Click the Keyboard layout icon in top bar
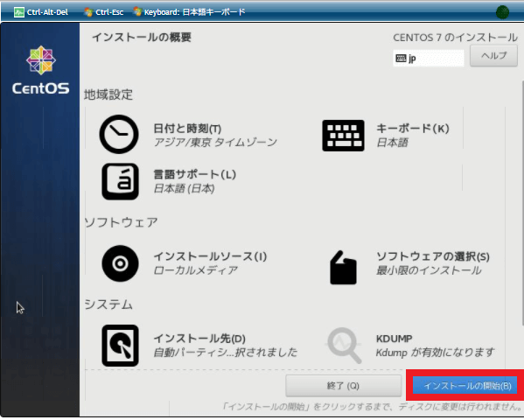Image resolution: width=524 pixels, height=420 pixels. tap(137, 12)
